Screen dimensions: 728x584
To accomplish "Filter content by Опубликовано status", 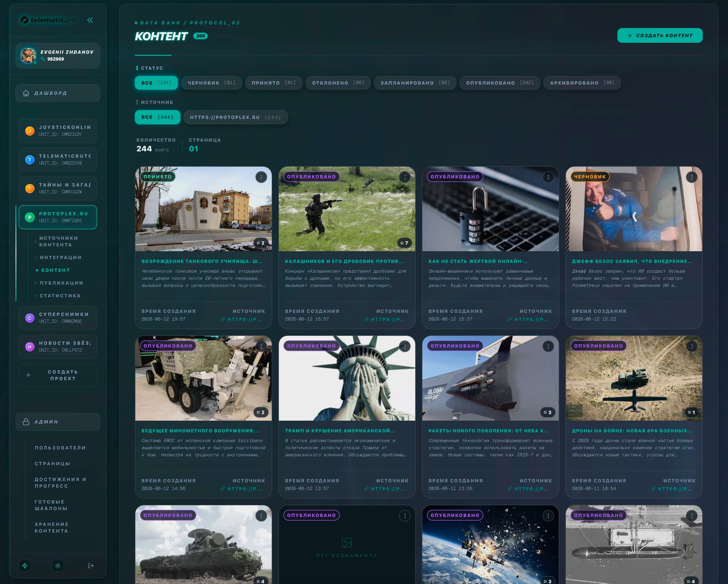I will 500,83.
